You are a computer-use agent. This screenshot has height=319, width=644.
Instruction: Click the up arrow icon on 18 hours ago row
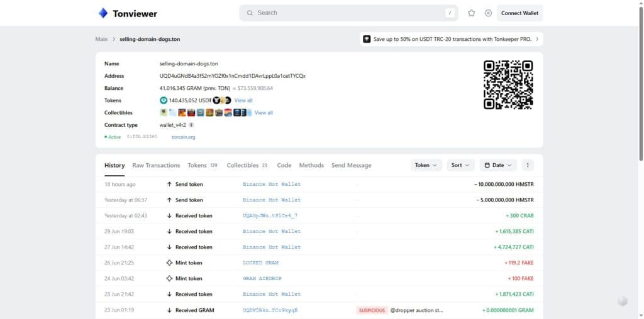click(x=169, y=185)
